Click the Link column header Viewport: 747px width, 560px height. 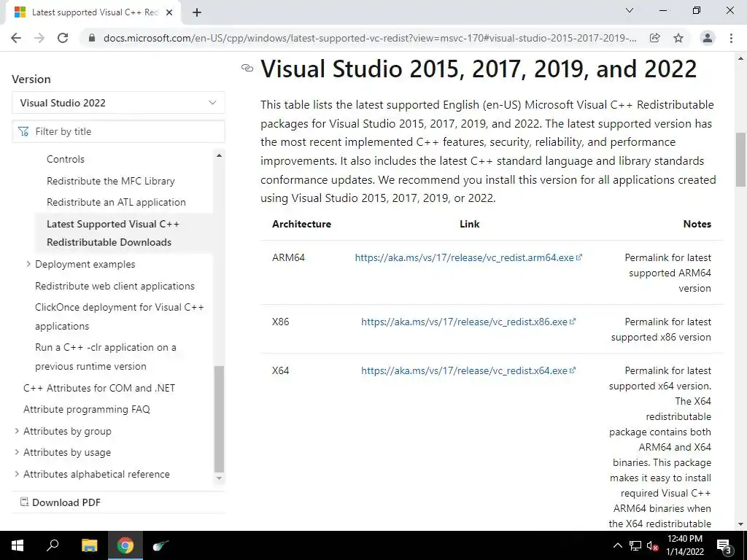click(469, 224)
